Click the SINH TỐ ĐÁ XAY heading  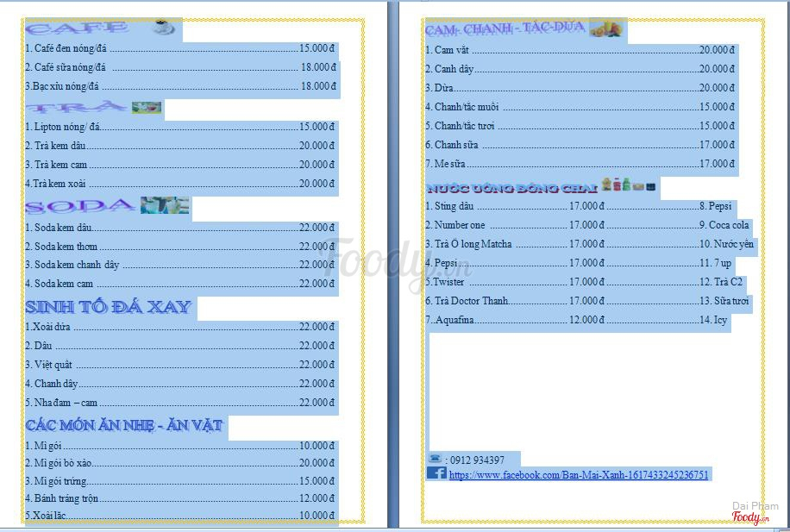click(109, 307)
